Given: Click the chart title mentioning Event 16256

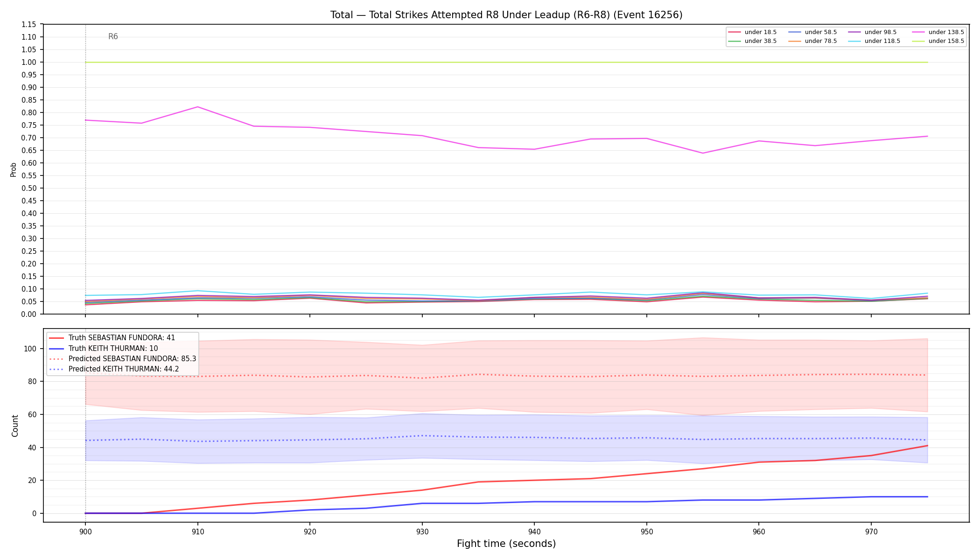Looking at the screenshot, I should click(x=506, y=15).
